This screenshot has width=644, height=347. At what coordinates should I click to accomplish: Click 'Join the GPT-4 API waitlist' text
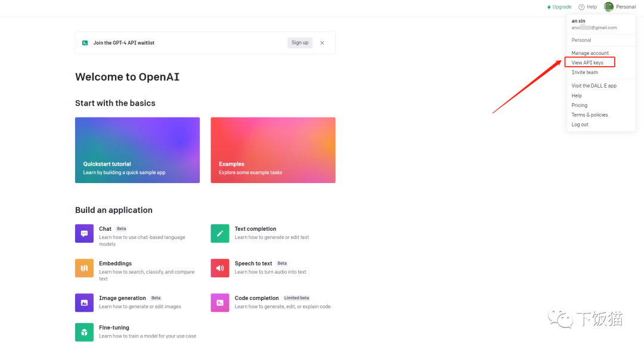pos(123,43)
